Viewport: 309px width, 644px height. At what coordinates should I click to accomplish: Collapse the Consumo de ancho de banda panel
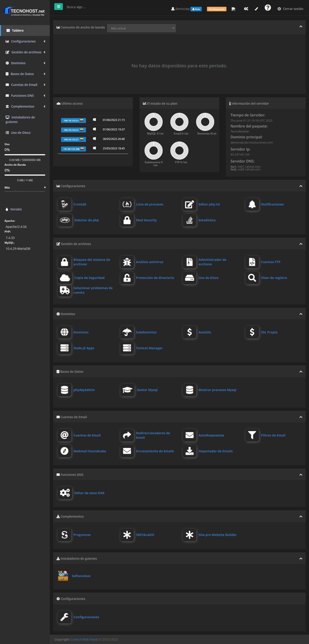pyautogui.click(x=300, y=27)
